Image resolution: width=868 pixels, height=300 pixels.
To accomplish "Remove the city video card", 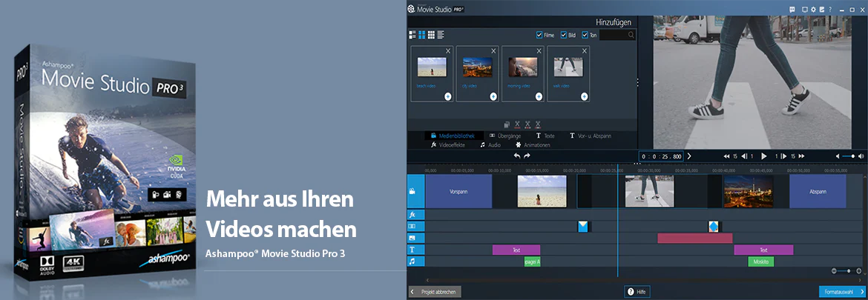I will (493, 51).
